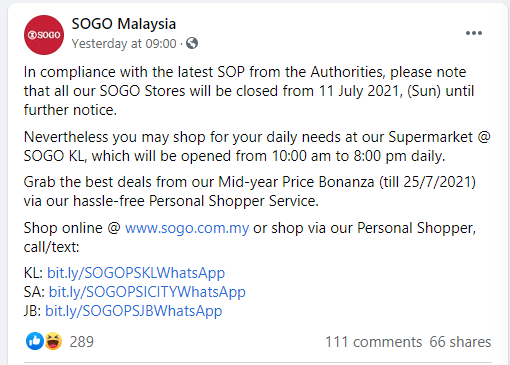The height and width of the screenshot is (365, 510).
Task: Open the SOGO Malaysia profile picture
Action: (x=44, y=35)
